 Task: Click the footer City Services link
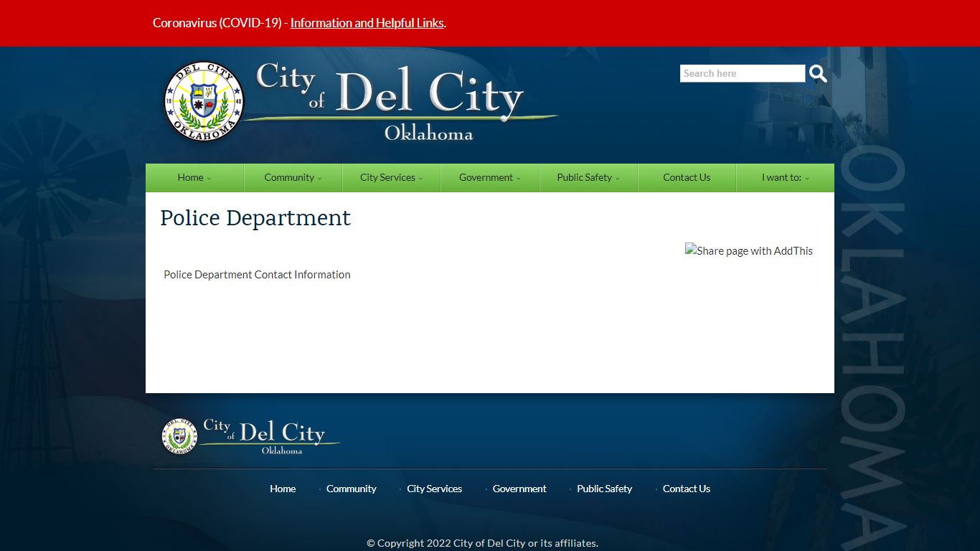[434, 489]
